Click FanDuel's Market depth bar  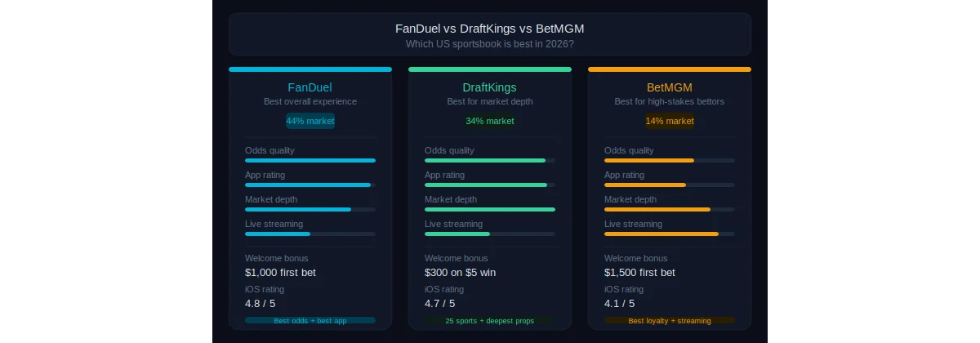pyautogui.click(x=310, y=209)
